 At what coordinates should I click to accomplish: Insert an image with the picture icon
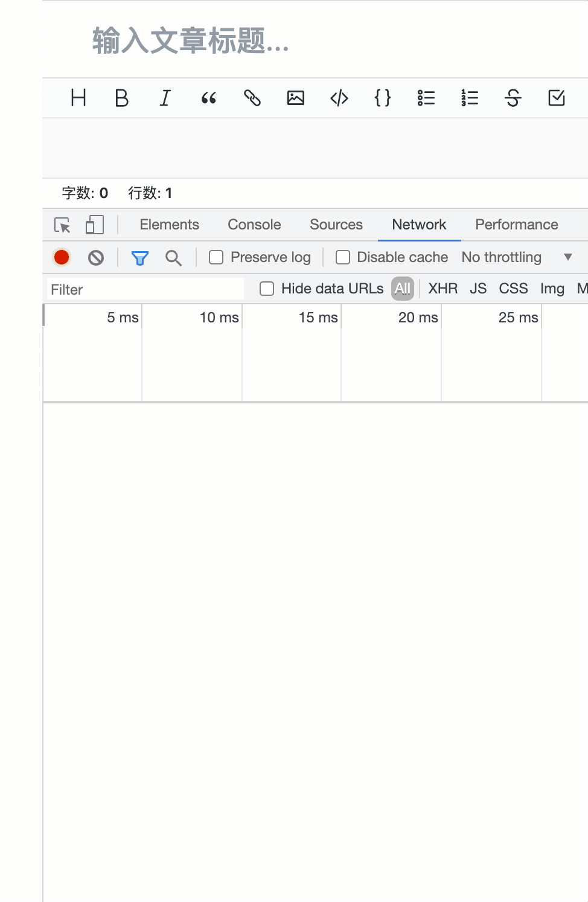pyautogui.click(x=296, y=98)
